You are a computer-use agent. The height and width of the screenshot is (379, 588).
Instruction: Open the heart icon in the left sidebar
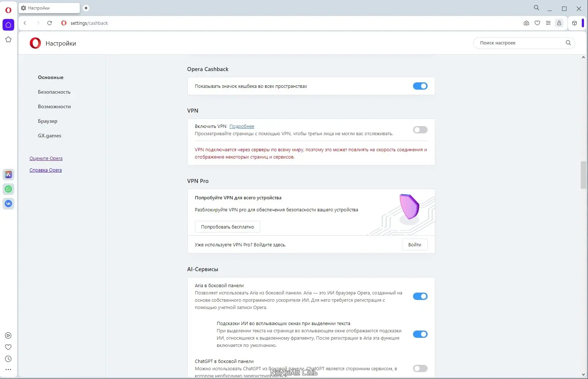pyautogui.click(x=8, y=347)
